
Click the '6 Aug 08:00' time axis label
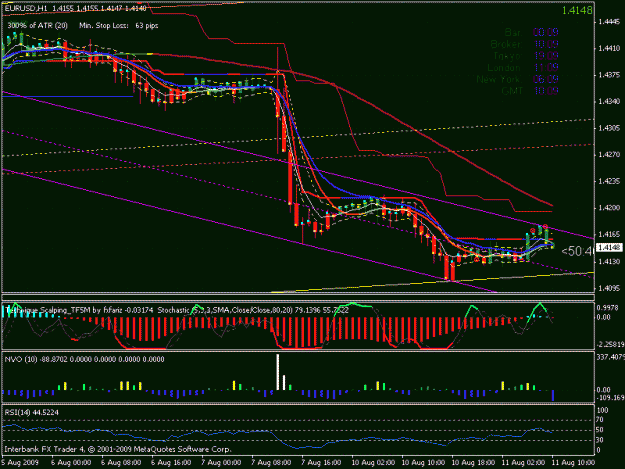pos(121,462)
